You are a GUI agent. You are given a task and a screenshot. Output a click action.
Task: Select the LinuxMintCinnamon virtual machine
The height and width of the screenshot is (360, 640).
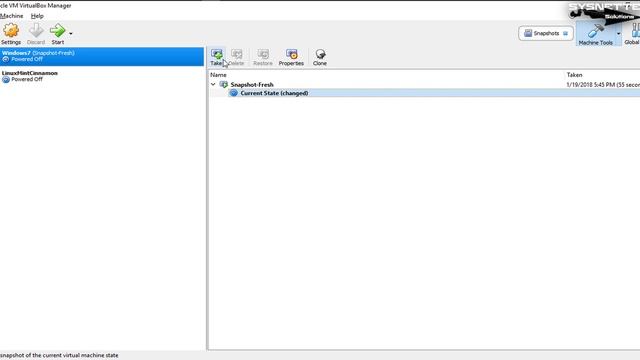tap(102, 76)
